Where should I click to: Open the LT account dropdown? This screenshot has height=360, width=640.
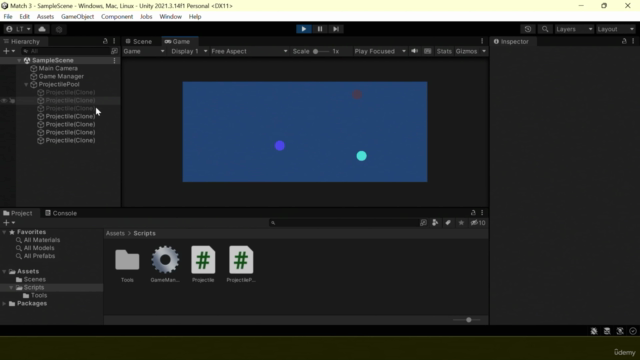click(18, 29)
